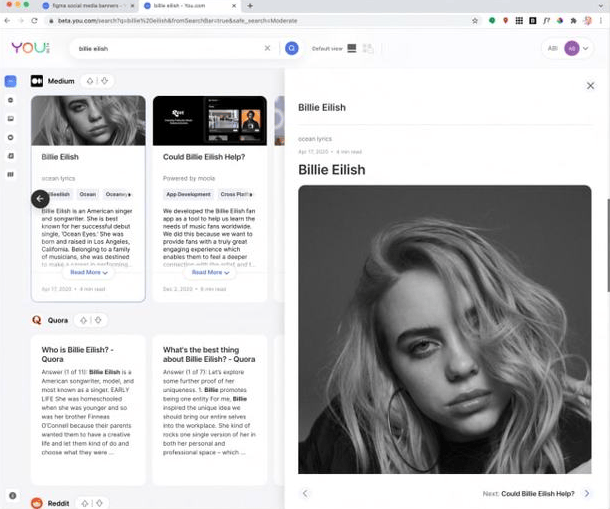Upvote the Medium app section

(x=90, y=81)
